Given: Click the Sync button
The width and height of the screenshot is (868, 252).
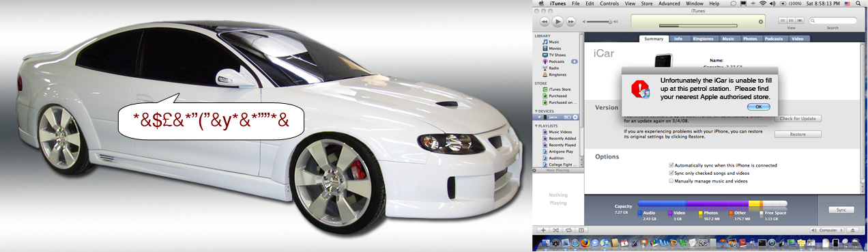Looking at the screenshot, I should (841, 210).
